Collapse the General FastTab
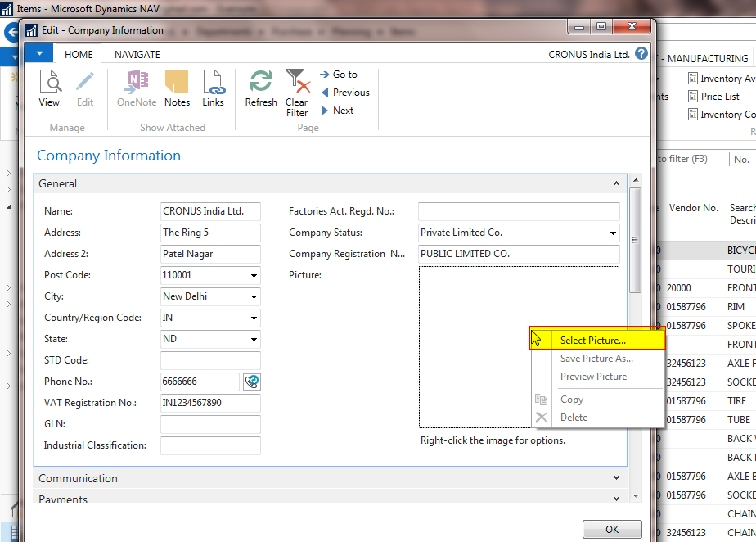 click(x=616, y=183)
